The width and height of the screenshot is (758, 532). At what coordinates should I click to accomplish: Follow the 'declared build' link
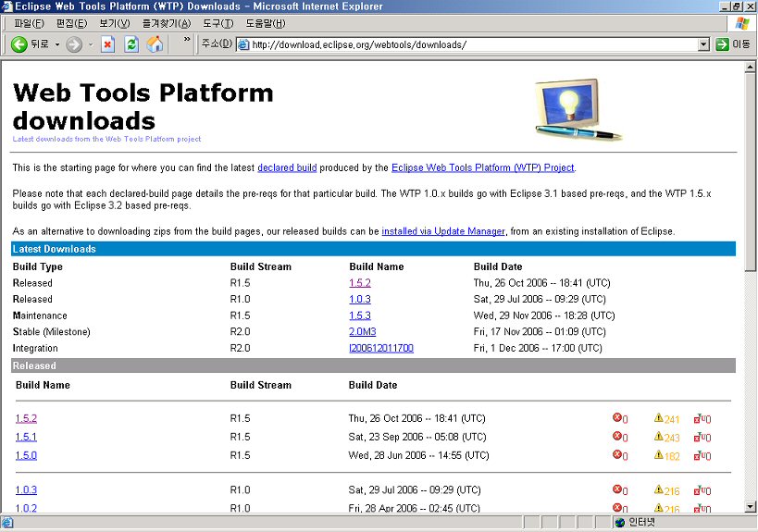point(287,167)
